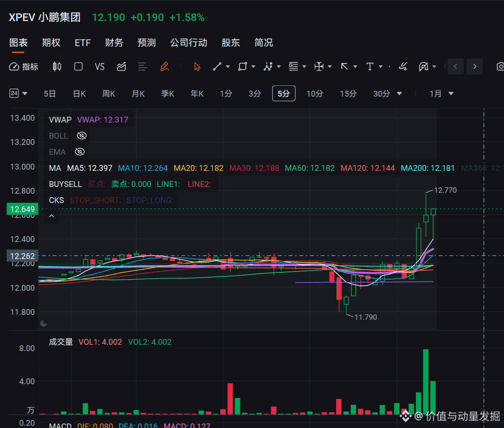Select the 季K timeframe
504x428 pixels.
[x=168, y=93]
